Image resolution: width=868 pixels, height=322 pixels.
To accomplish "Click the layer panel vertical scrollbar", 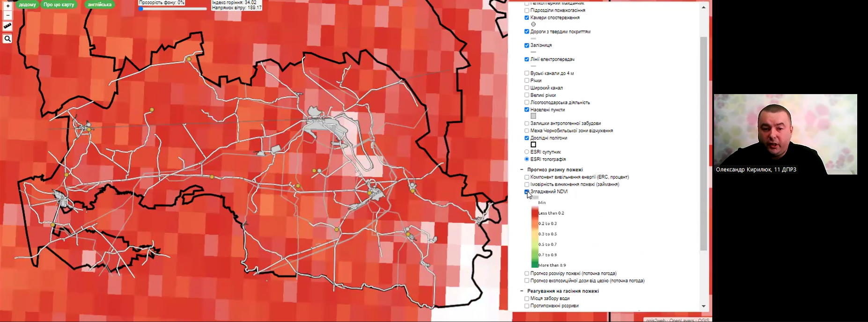I will tap(703, 140).
